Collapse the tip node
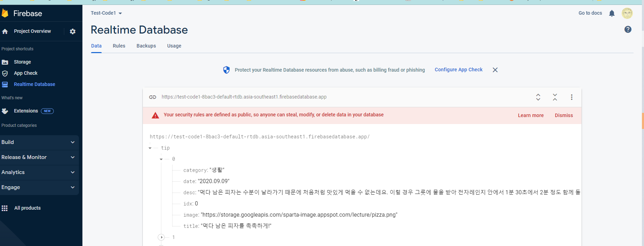644x246 pixels. 150,148
